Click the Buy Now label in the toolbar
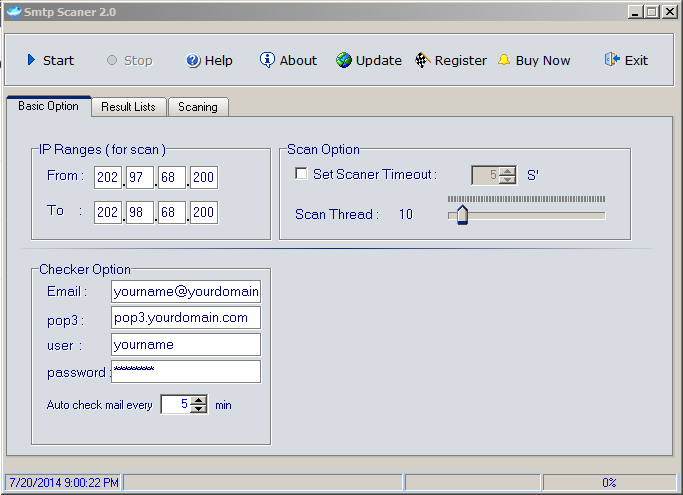The width and height of the screenshot is (683, 495). (543, 61)
